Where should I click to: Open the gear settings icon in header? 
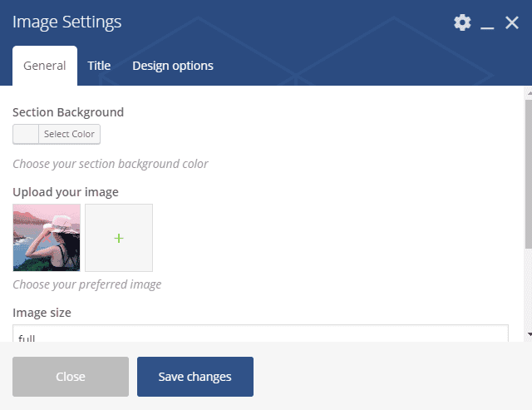(462, 22)
